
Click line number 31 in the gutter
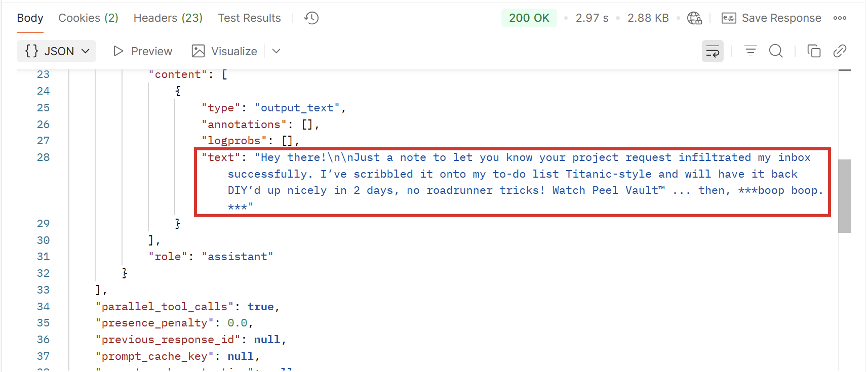43,257
